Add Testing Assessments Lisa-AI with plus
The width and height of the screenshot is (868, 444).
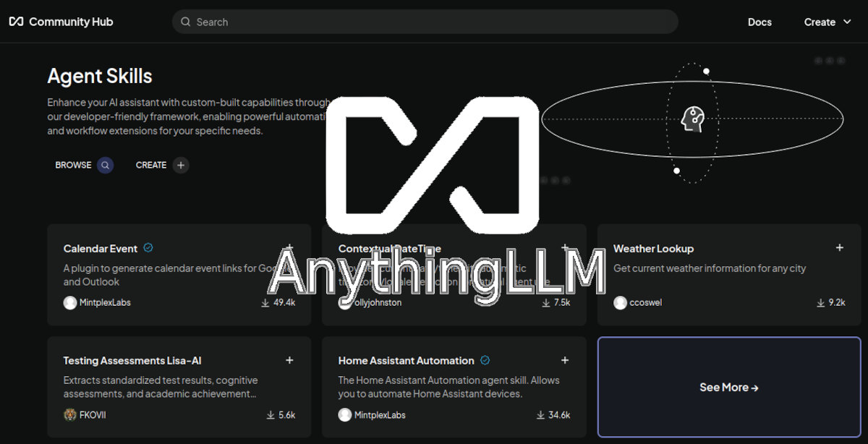pyautogui.click(x=289, y=359)
